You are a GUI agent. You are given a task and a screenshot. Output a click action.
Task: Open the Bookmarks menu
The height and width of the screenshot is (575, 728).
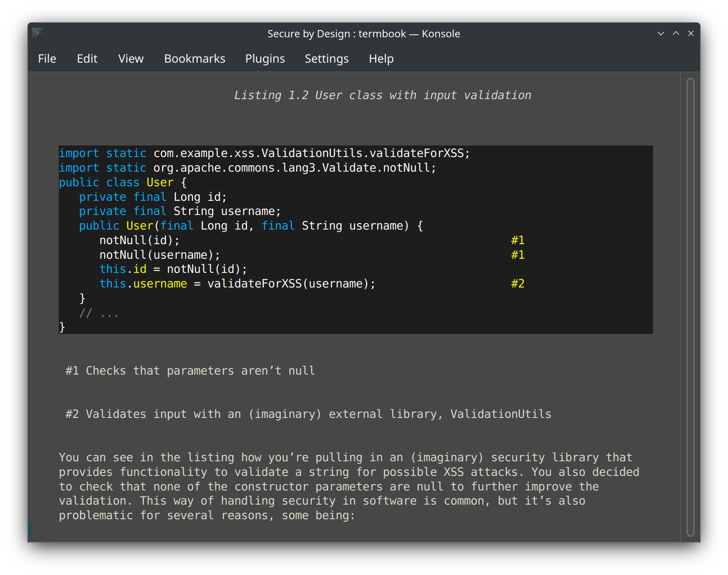point(195,58)
